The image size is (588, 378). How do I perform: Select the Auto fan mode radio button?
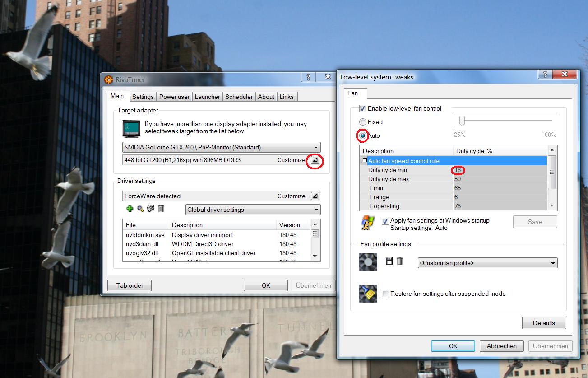point(362,135)
